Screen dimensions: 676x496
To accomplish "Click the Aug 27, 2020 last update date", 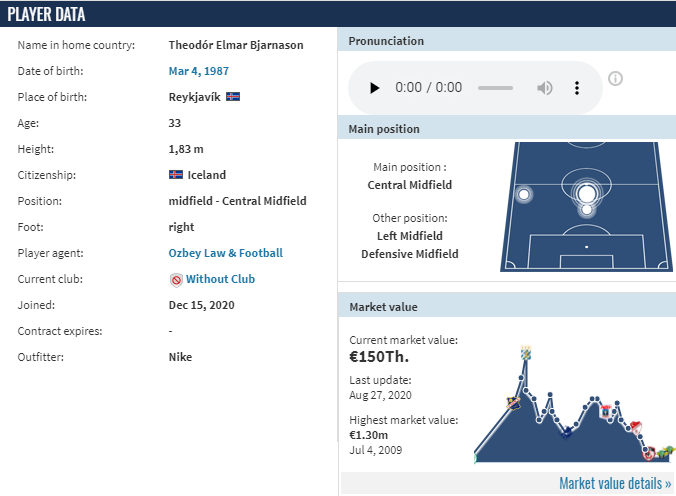I will (x=380, y=395).
